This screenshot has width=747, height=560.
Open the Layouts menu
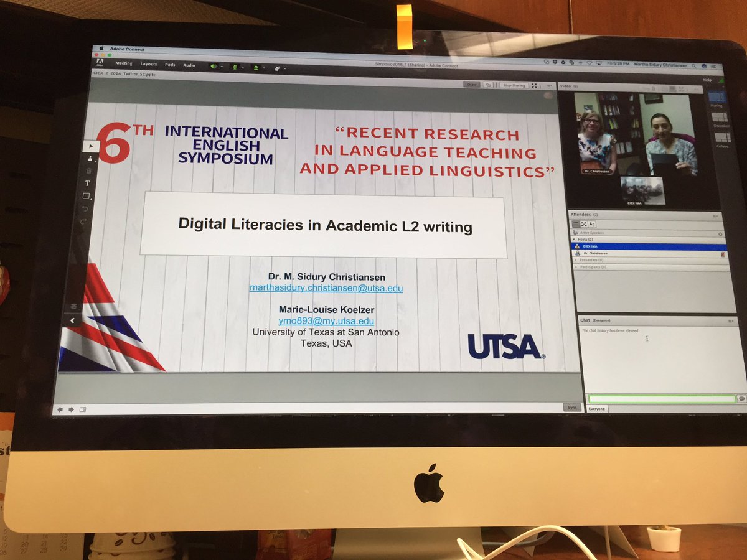149,64
